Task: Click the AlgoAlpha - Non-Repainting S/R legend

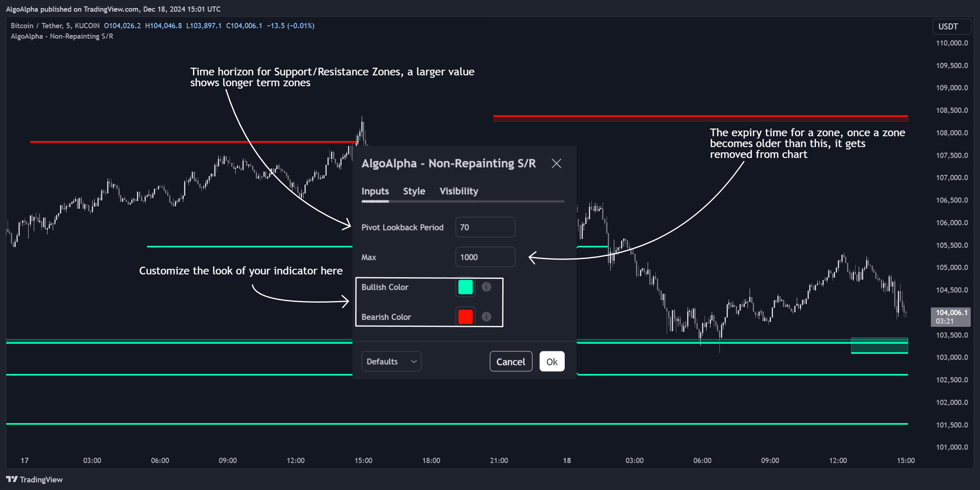Action: (62, 36)
